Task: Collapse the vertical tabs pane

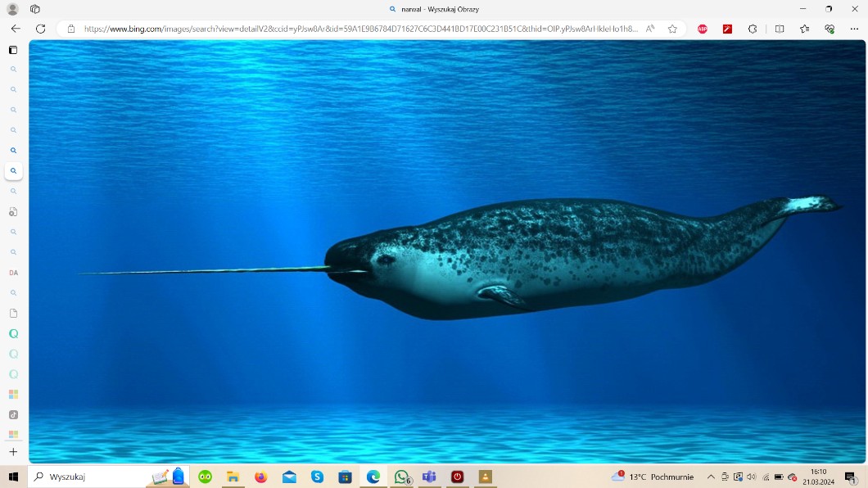Action: tap(13, 50)
